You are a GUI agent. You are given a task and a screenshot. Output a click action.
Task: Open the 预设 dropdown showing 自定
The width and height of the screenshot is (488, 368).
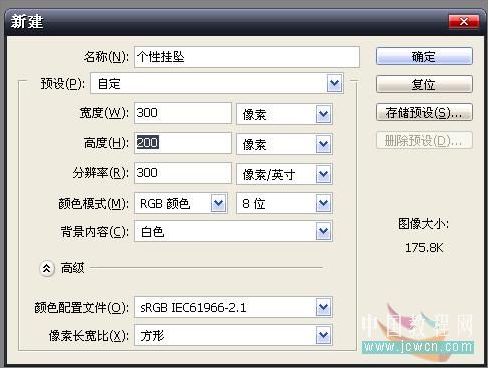pyautogui.click(x=217, y=83)
